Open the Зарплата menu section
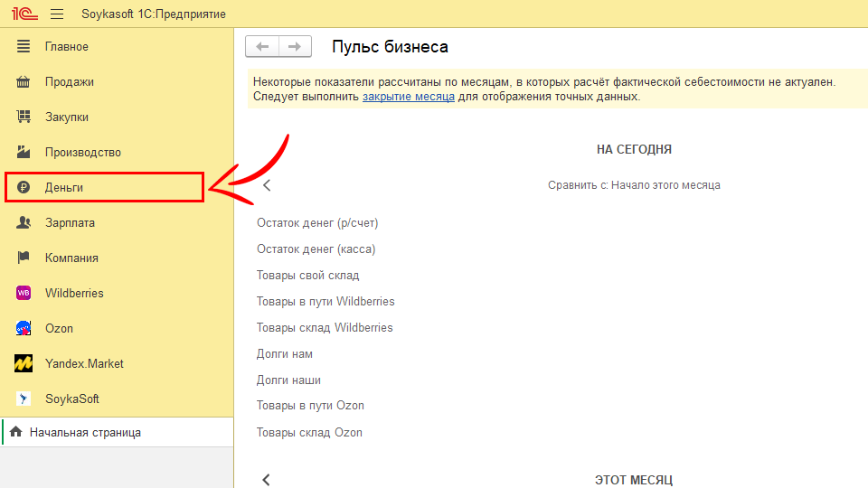 click(x=70, y=222)
